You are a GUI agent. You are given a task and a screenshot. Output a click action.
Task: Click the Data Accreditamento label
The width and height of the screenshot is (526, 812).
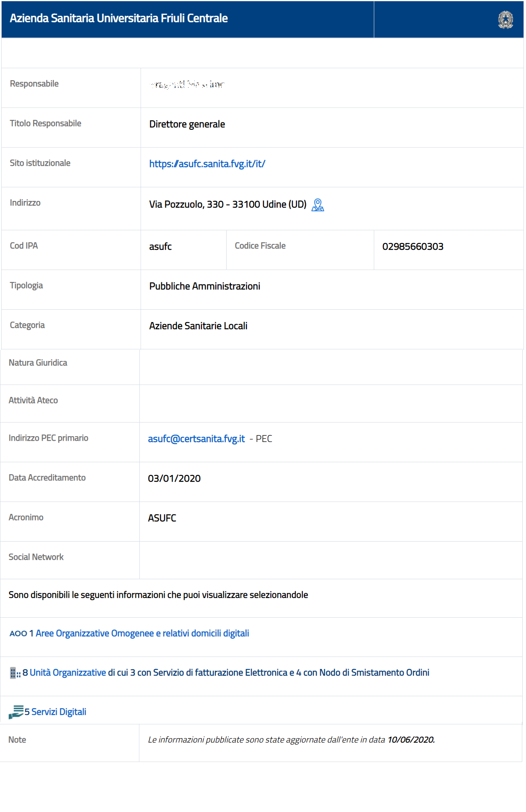(x=47, y=478)
